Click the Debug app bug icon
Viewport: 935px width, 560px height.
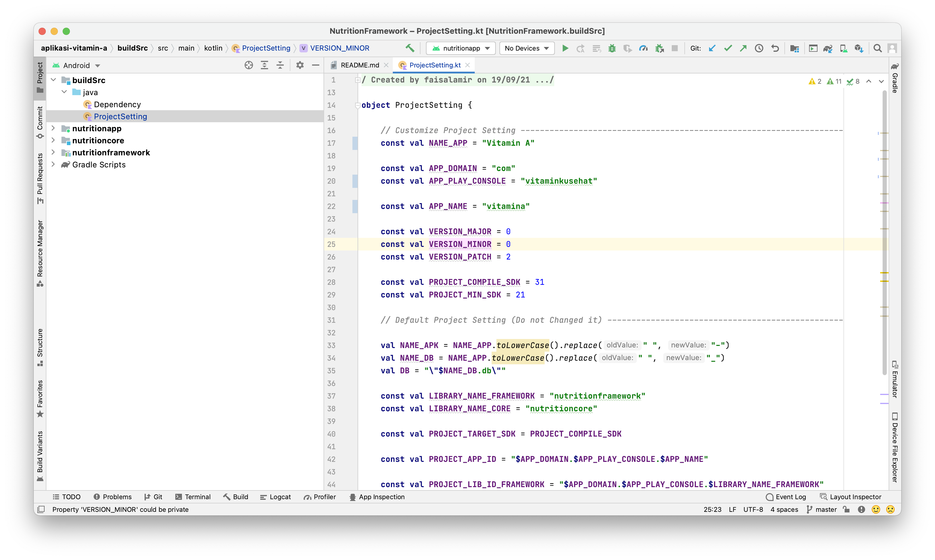[612, 48]
